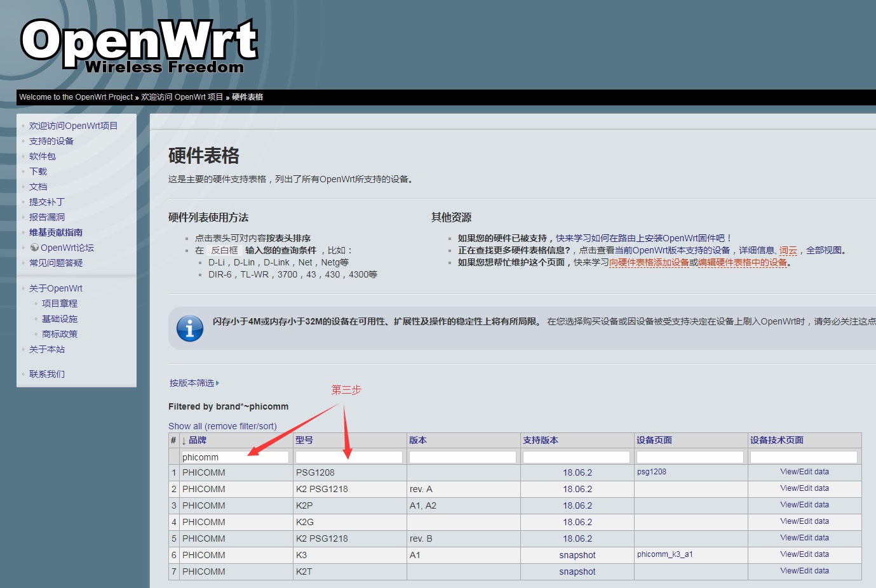Open Welcome to the OpenWrt Project breadcrumb
Screen dimensions: 876x588
(x=76, y=97)
